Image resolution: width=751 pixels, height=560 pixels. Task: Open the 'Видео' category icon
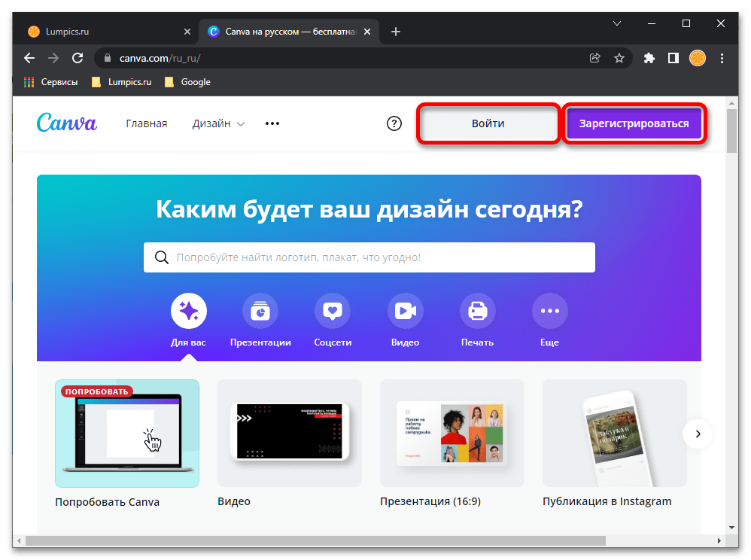coord(405,311)
